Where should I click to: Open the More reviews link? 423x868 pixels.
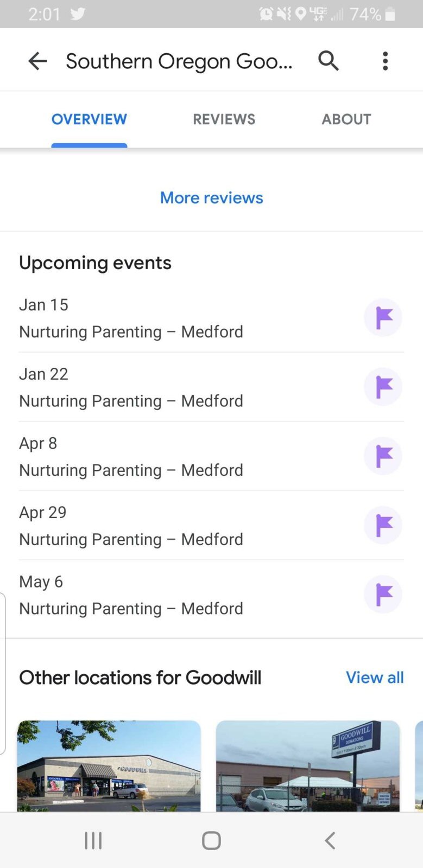point(211,197)
